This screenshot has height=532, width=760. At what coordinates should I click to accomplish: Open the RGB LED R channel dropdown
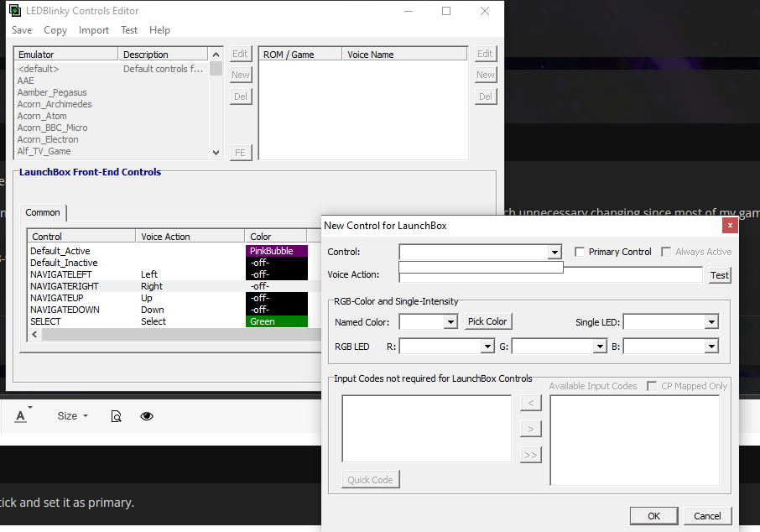(x=487, y=347)
